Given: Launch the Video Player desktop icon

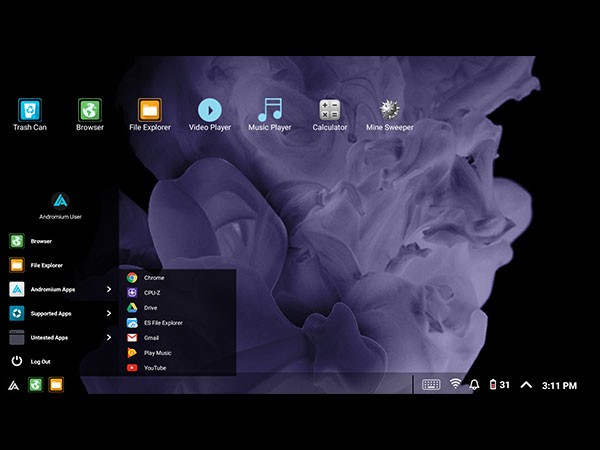Looking at the screenshot, I should click(210, 110).
